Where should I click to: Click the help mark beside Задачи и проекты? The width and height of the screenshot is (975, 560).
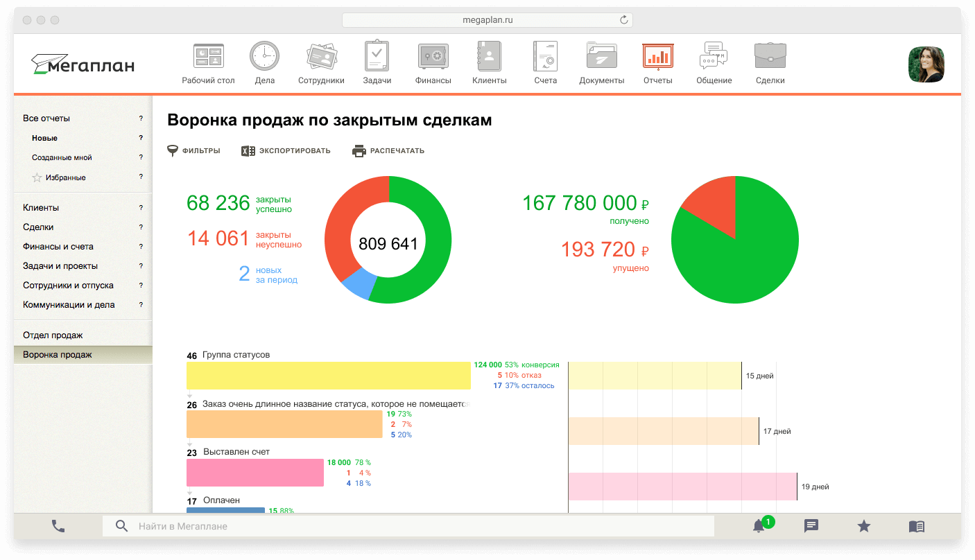[141, 266]
